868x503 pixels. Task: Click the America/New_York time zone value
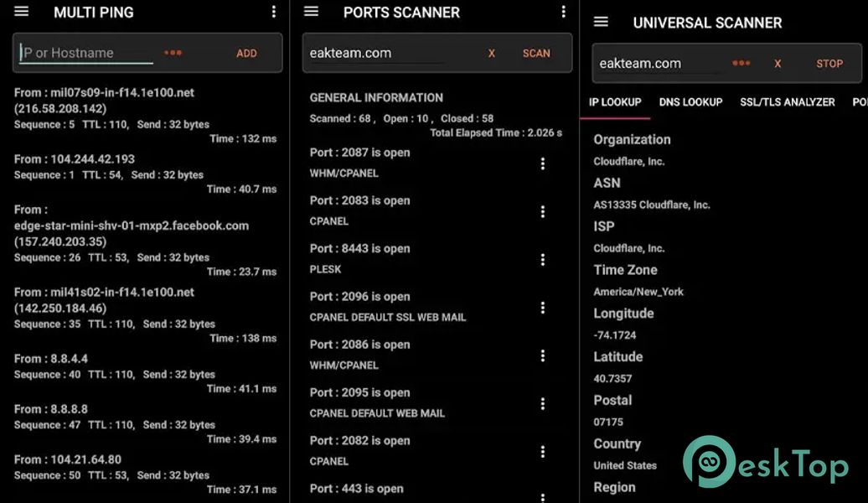coord(638,292)
